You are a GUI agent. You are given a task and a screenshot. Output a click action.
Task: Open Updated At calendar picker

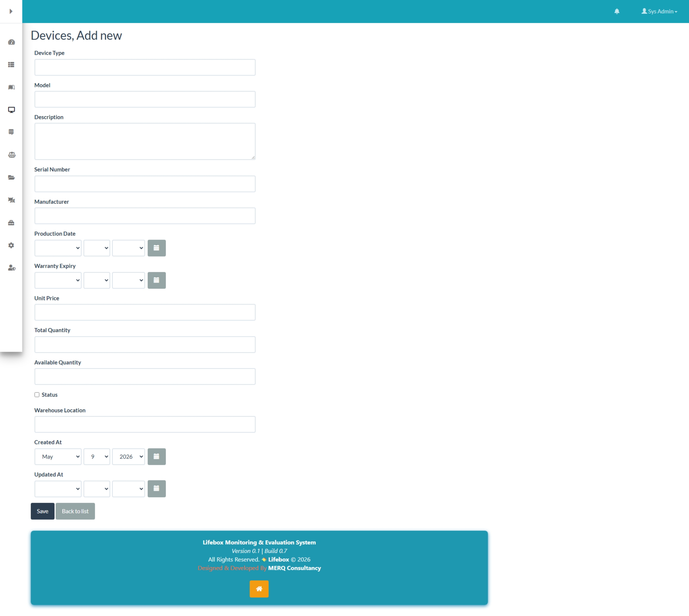pyautogui.click(x=157, y=489)
